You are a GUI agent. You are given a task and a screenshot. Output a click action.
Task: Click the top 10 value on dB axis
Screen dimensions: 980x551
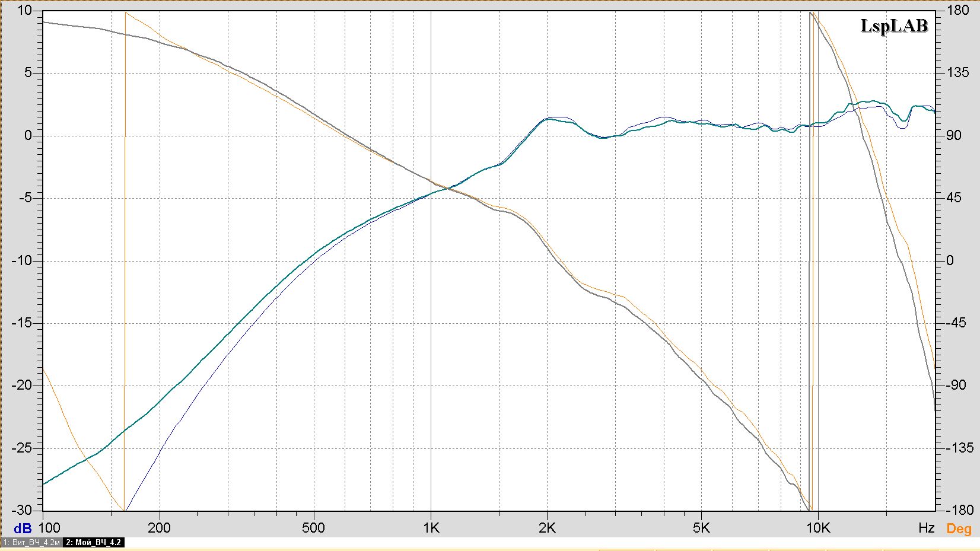coord(24,10)
